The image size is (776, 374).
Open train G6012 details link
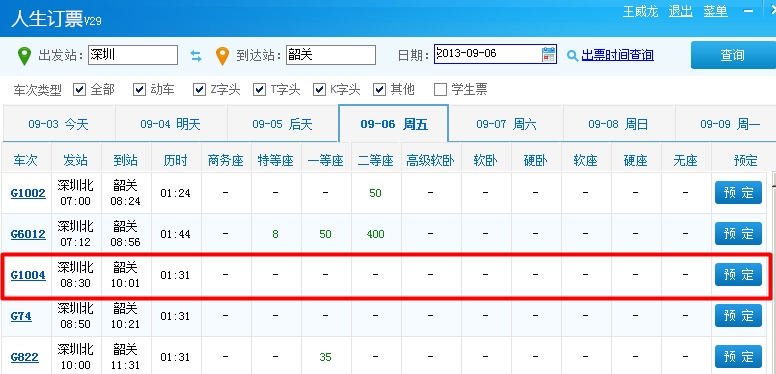28,234
